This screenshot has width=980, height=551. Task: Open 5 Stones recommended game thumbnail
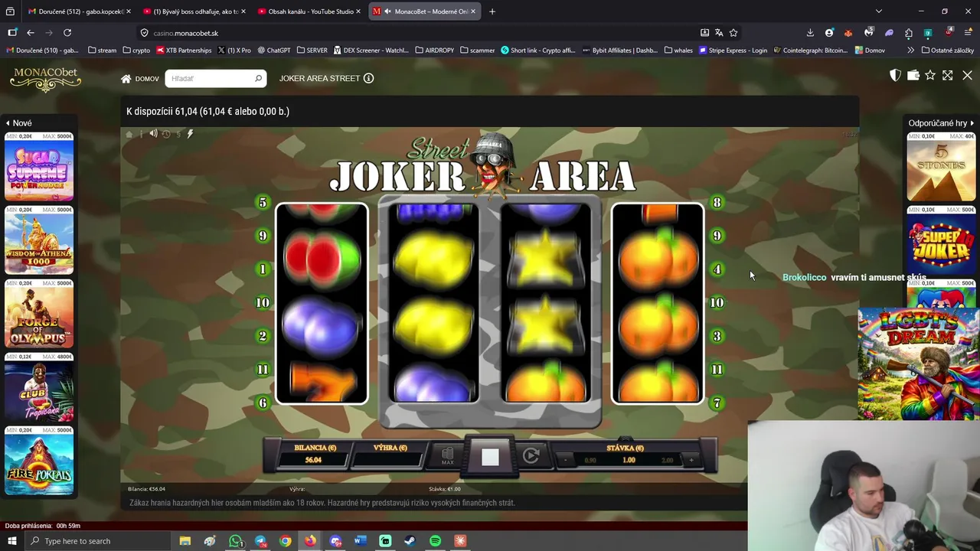click(941, 167)
